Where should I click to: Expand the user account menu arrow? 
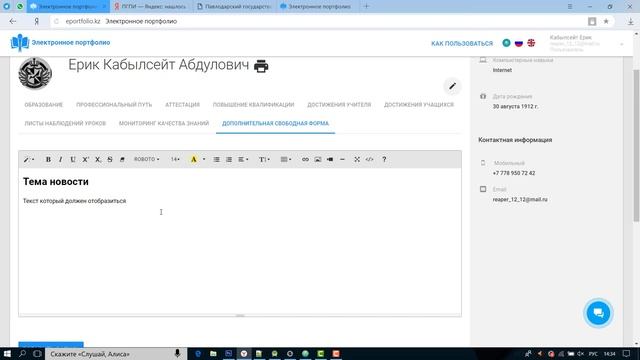(x=622, y=44)
